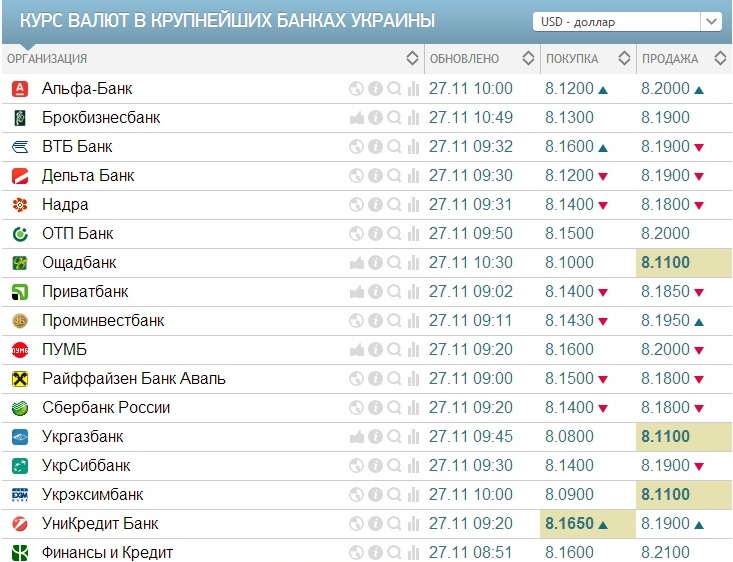Open Сбербанк России magnifier icon
The width and height of the screenshot is (733, 562).
click(395, 407)
